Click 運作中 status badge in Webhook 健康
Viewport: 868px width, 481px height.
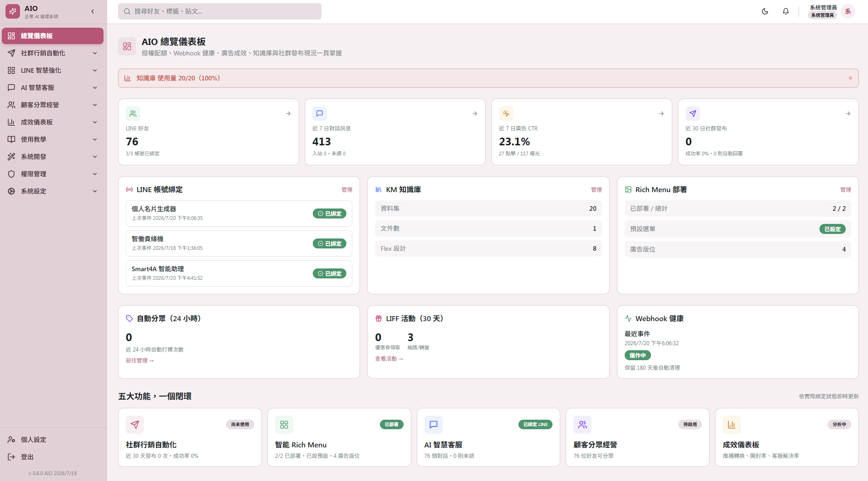[638, 356]
